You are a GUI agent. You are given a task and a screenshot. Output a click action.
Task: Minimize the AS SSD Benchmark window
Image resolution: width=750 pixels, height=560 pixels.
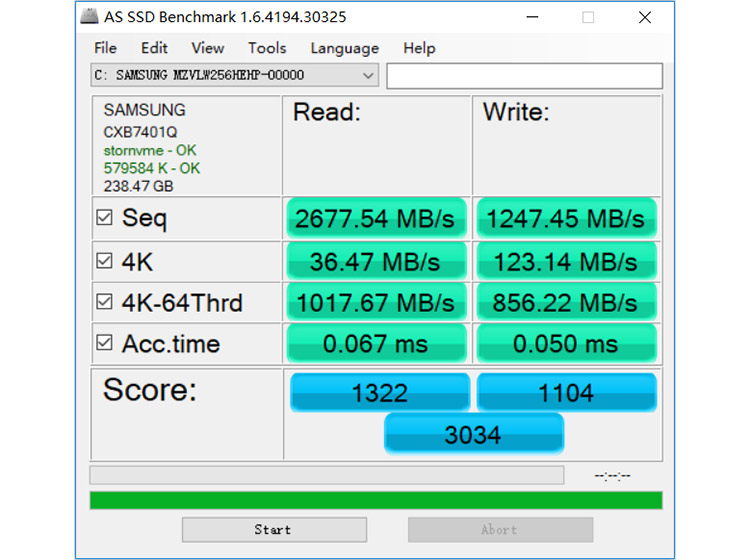(x=532, y=17)
